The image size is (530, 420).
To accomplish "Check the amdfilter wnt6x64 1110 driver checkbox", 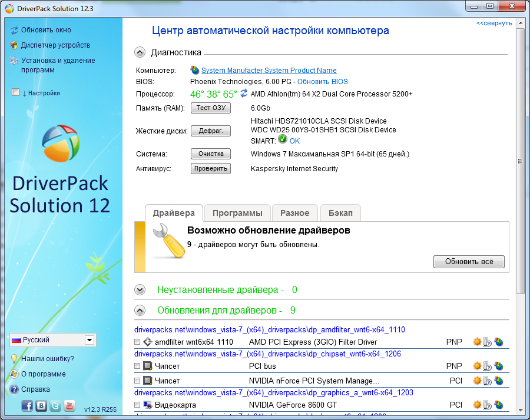I will 137,342.
